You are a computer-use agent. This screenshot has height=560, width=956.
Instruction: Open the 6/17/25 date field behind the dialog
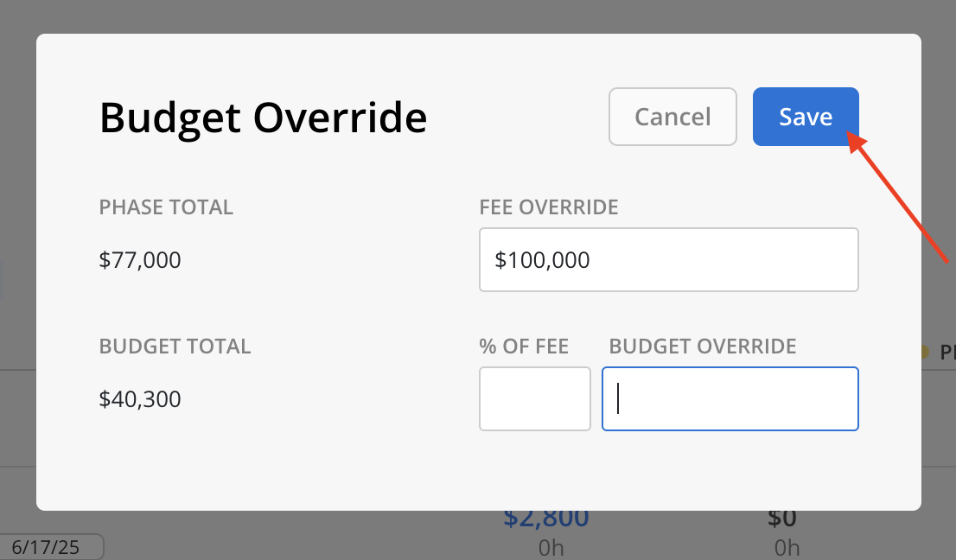click(51, 546)
